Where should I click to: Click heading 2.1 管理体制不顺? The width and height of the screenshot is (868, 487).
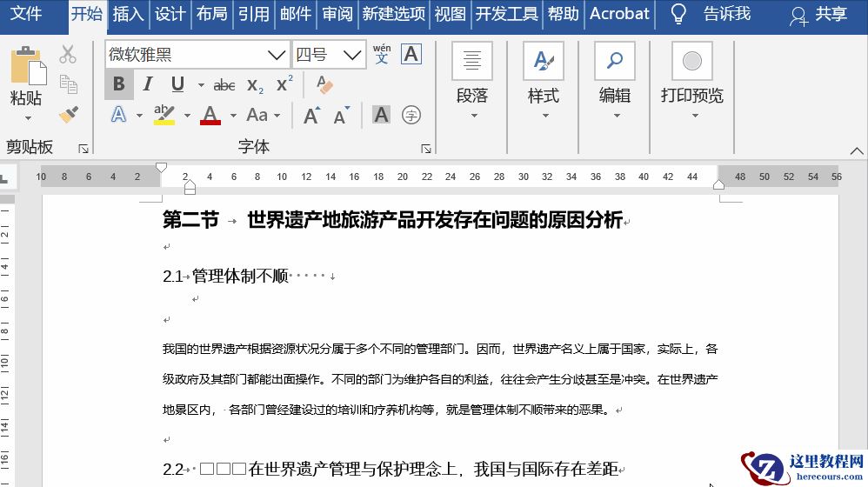click(x=225, y=276)
